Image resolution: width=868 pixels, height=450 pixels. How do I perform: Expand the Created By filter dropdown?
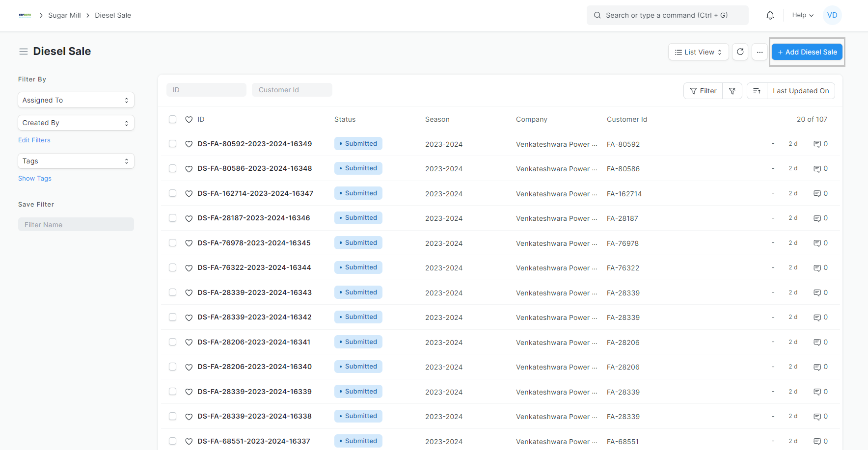pos(76,123)
